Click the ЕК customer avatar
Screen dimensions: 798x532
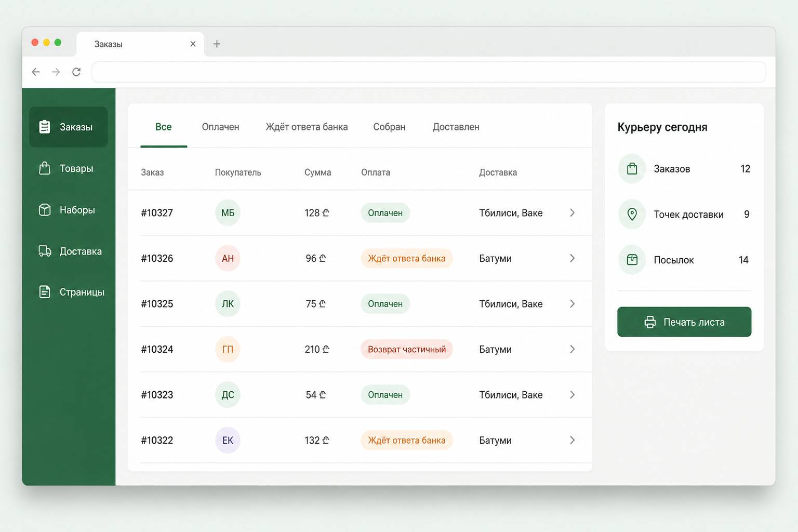pyautogui.click(x=228, y=440)
